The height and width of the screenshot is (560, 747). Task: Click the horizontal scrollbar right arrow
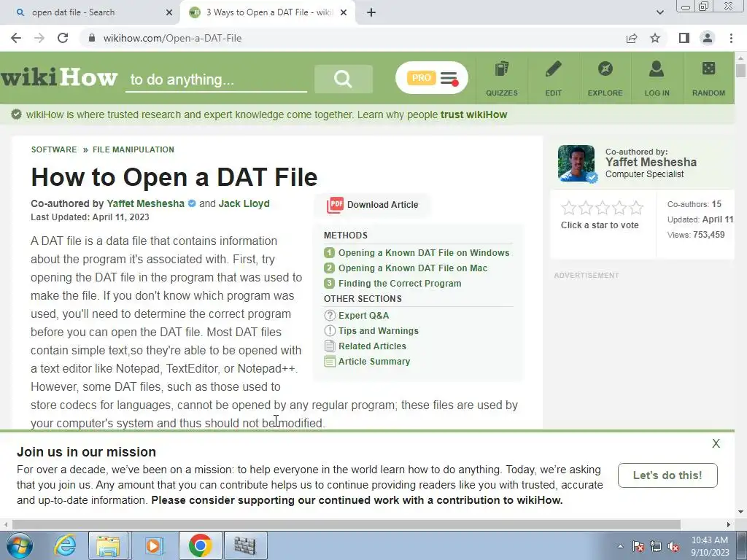(729, 525)
